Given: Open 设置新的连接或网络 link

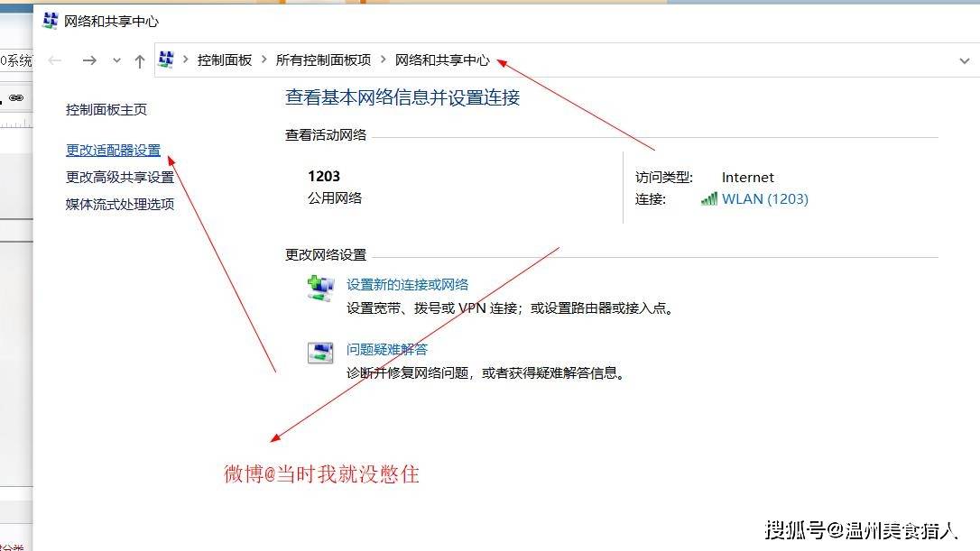Looking at the screenshot, I should 408,285.
